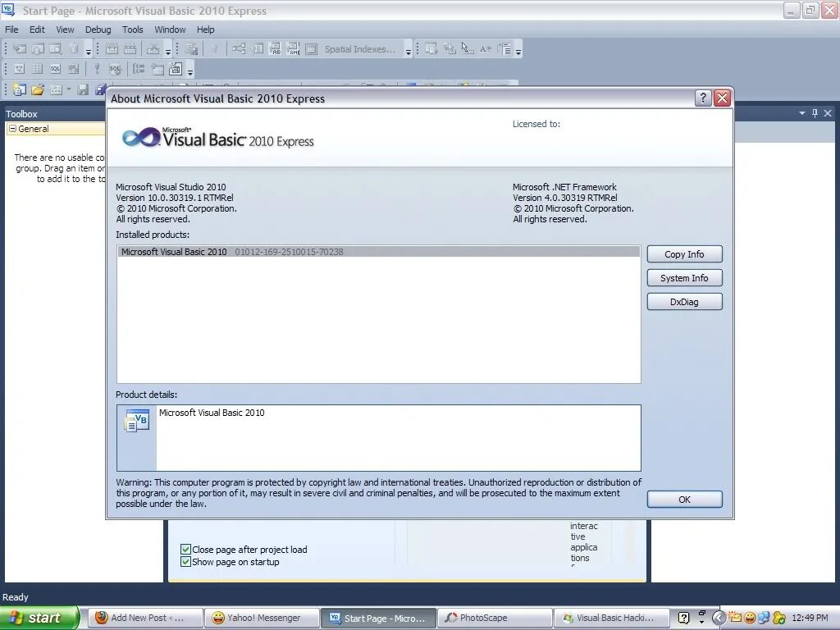Open overflow arrow after Spatial Indexes
840x630 pixels.
(409, 52)
